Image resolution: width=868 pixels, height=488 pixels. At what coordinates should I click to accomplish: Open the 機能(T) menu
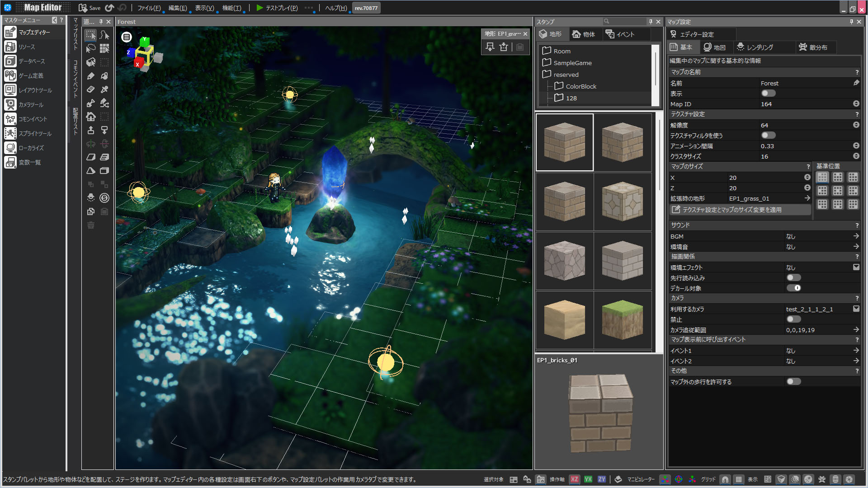pyautogui.click(x=231, y=8)
